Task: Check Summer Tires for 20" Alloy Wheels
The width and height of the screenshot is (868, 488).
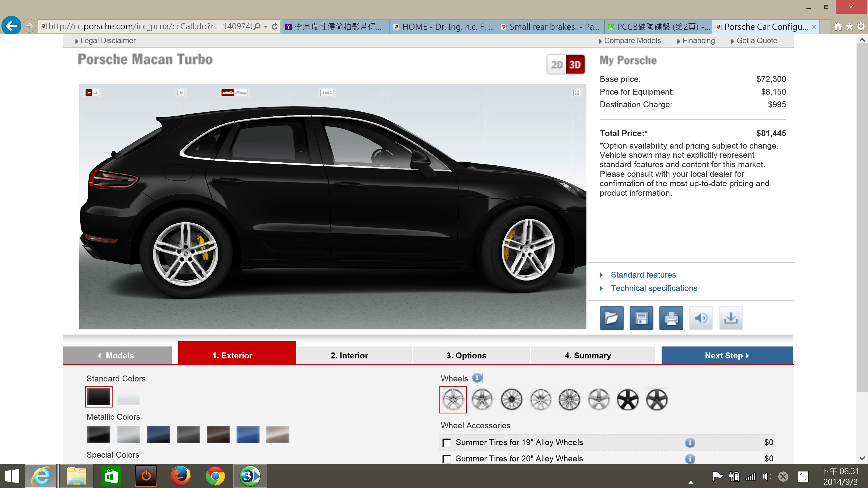Action: (447, 459)
